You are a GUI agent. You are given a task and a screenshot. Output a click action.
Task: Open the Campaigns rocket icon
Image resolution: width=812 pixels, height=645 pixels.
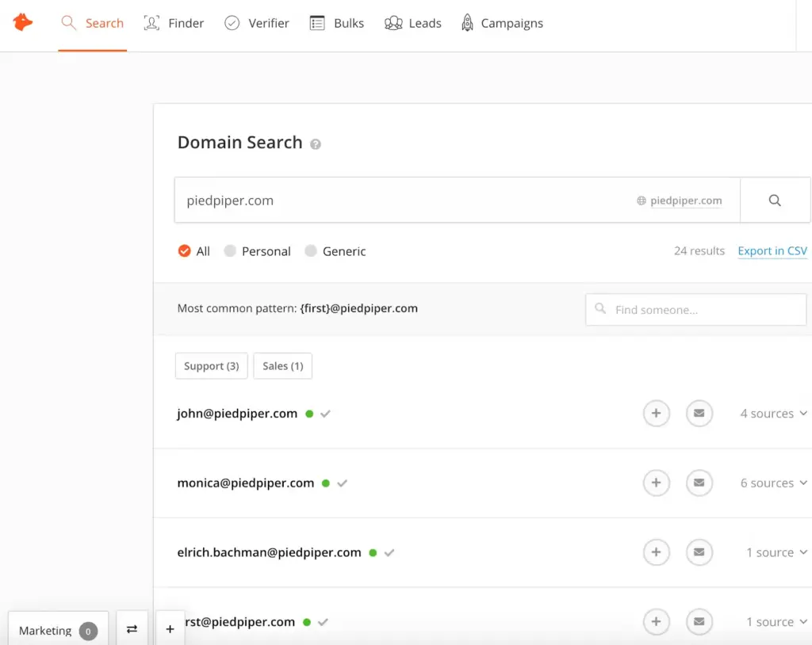[x=467, y=23]
